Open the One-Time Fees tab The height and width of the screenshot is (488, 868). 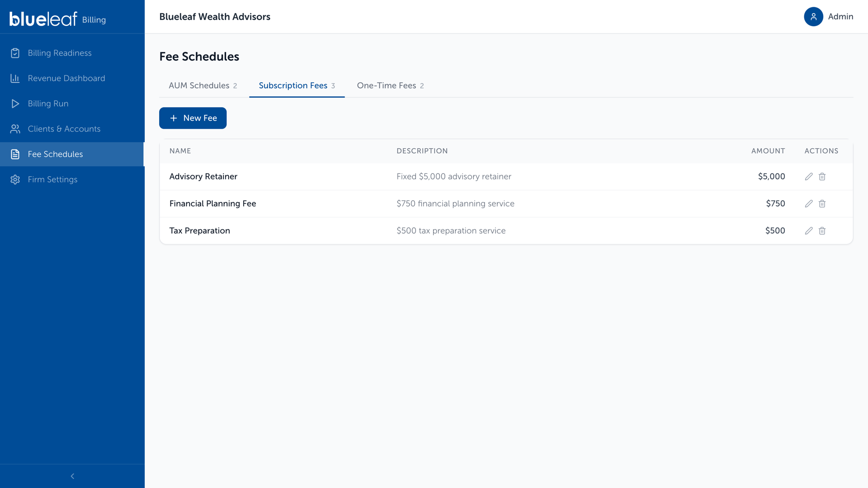391,85
